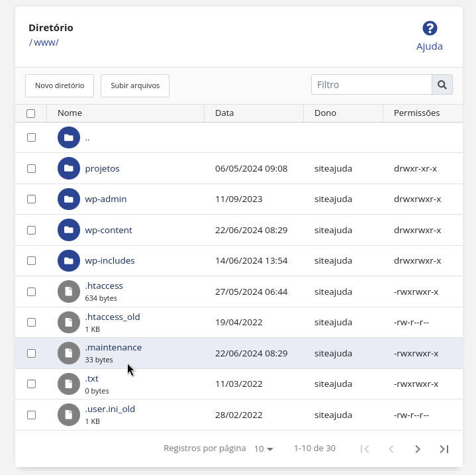Click the date 11/09/2023 cell

(239, 199)
